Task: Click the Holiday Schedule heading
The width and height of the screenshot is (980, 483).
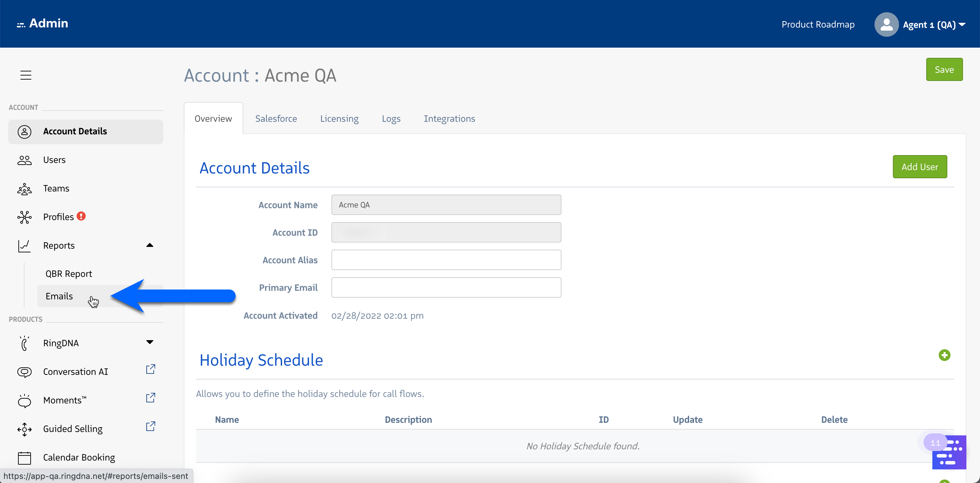Action: [261, 361]
